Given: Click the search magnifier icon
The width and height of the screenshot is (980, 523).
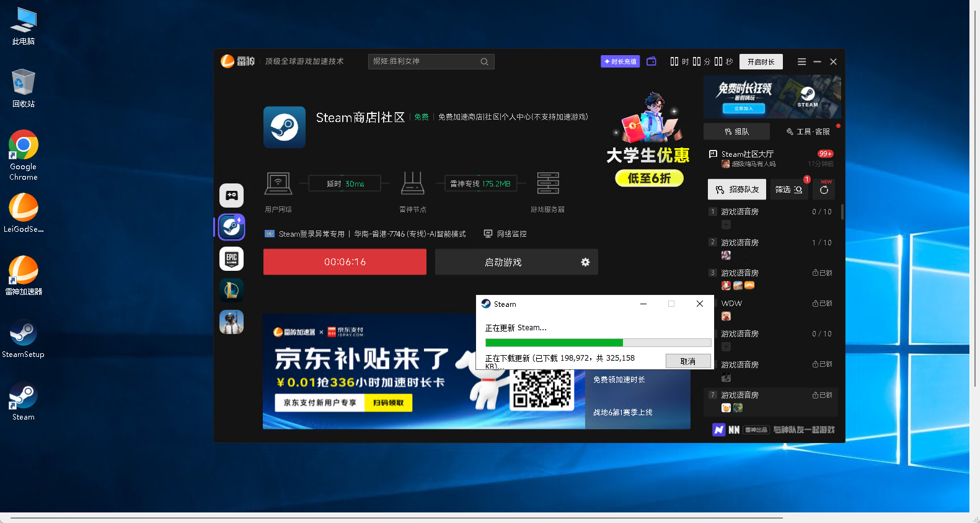Looking at the screenshot, I should click(x=484, y=61).
